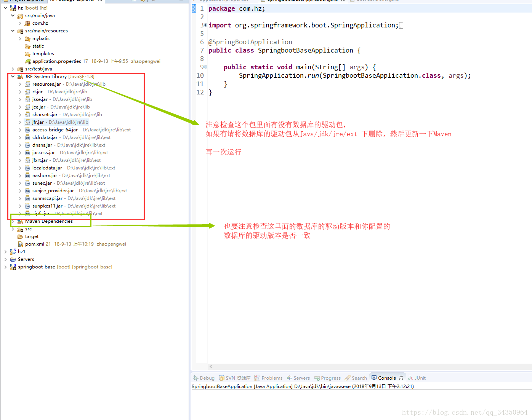Select the jaccess.jar tree row

tap(66, 153)
